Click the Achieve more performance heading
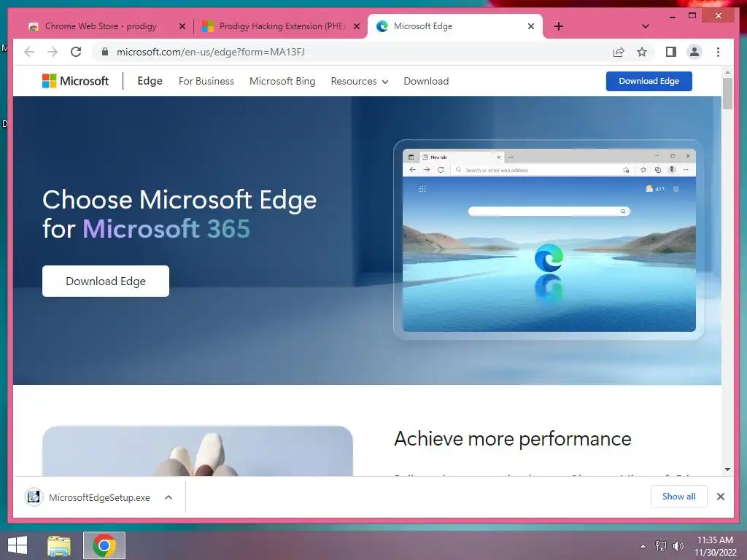Viewport: 747px width, 560px height. tap(513, 438)
